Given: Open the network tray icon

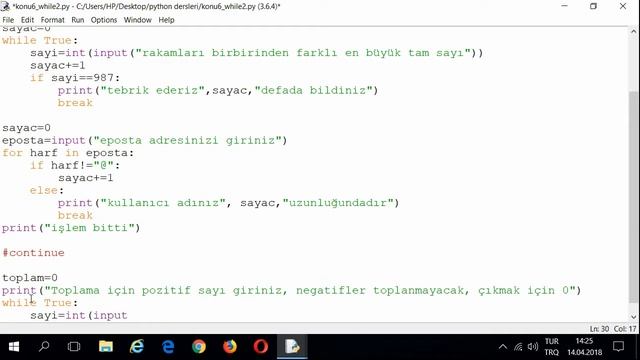Looking at the screenshot, I should 518,347.
